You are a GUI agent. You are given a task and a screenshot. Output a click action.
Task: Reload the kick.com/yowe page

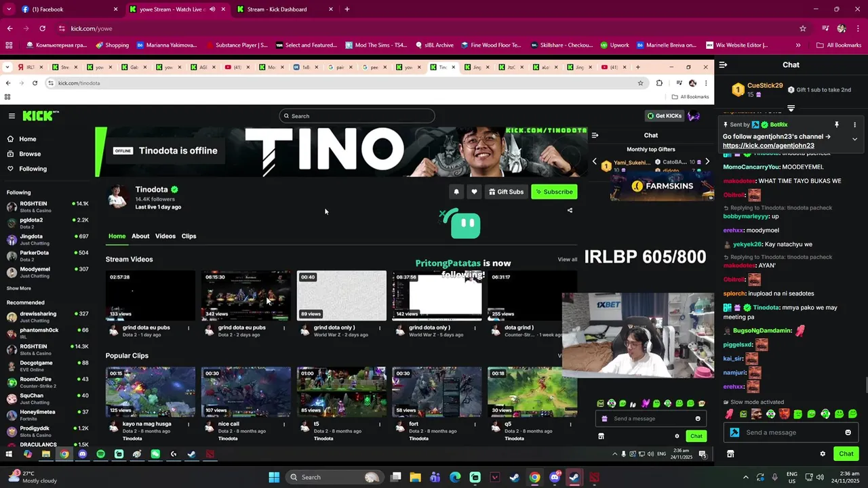coord(42,28)
